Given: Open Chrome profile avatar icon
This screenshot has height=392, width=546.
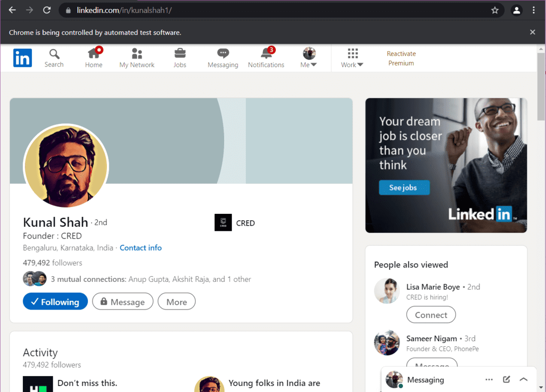Looking at the screenshot, I should [x=517, y=10].
